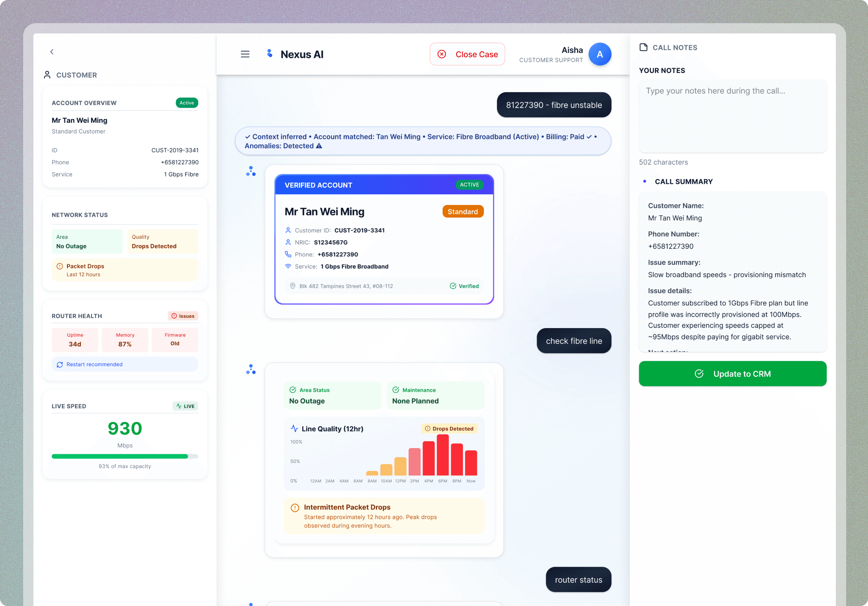Click the document icon beside CALL NOTES
This screenshot has width=868, height=606.
644,47
